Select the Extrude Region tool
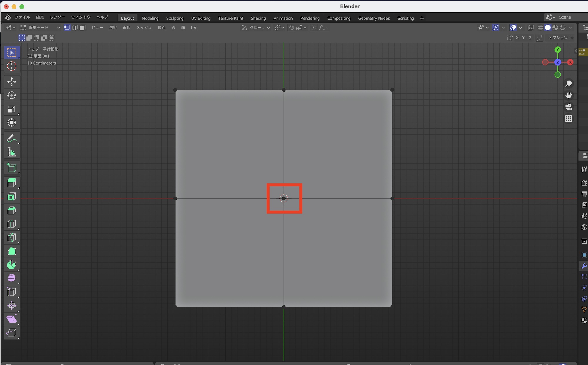Viewport: 588px width, 365px height. [12, 183]
